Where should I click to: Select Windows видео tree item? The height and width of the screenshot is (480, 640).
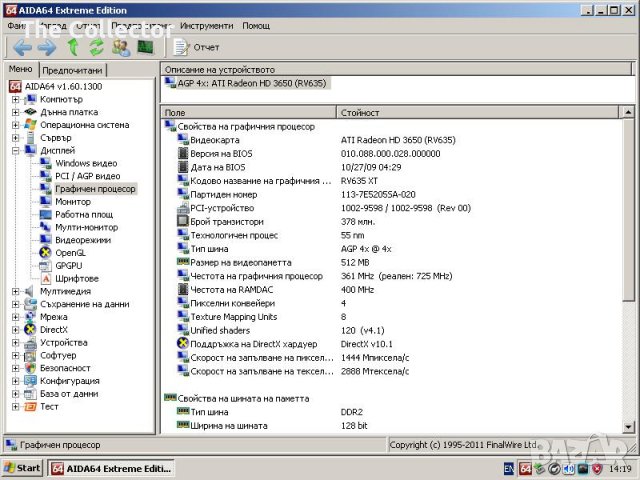[85, 163]
